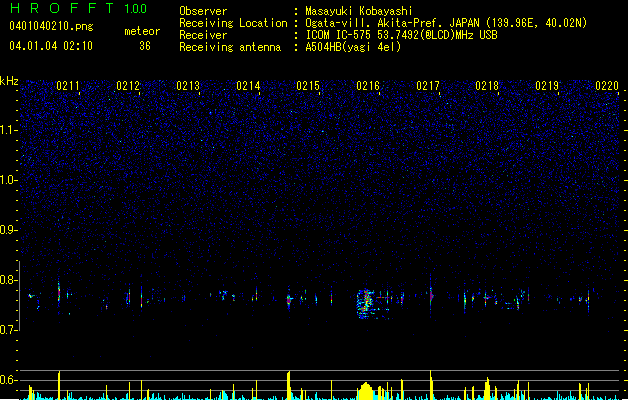Select the A504HB(yagi 4el) antenna text
The image size is (629, 400).
point(353,47)
